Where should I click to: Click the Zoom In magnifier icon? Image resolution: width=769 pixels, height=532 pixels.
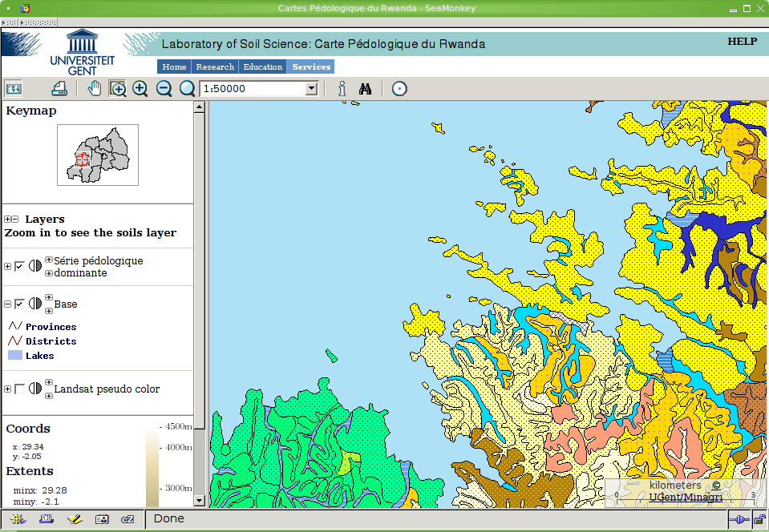(140, 88)
